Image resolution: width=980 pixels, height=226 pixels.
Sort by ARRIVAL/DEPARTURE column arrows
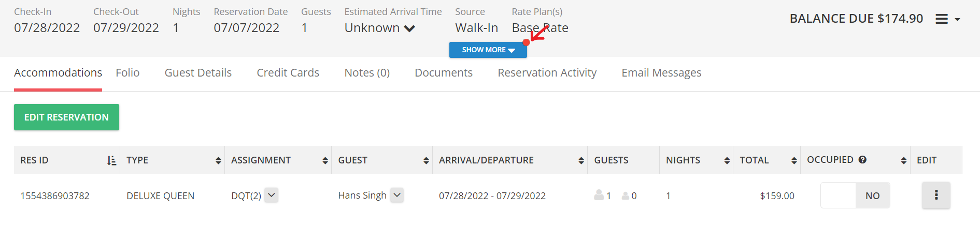click(x=581, y=161)
